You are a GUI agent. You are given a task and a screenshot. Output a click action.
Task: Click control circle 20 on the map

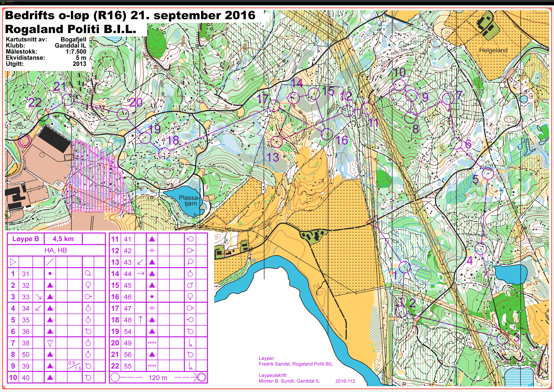point(123,114)
